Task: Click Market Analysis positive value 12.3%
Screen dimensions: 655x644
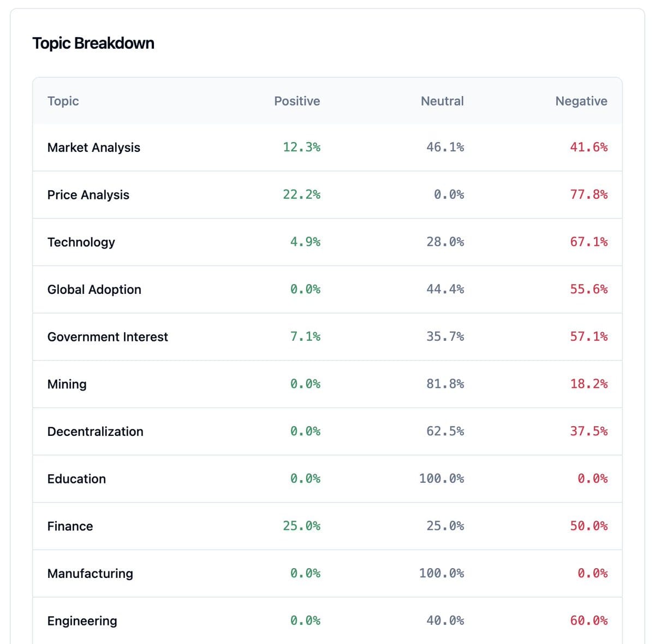Action: (301, 147)
